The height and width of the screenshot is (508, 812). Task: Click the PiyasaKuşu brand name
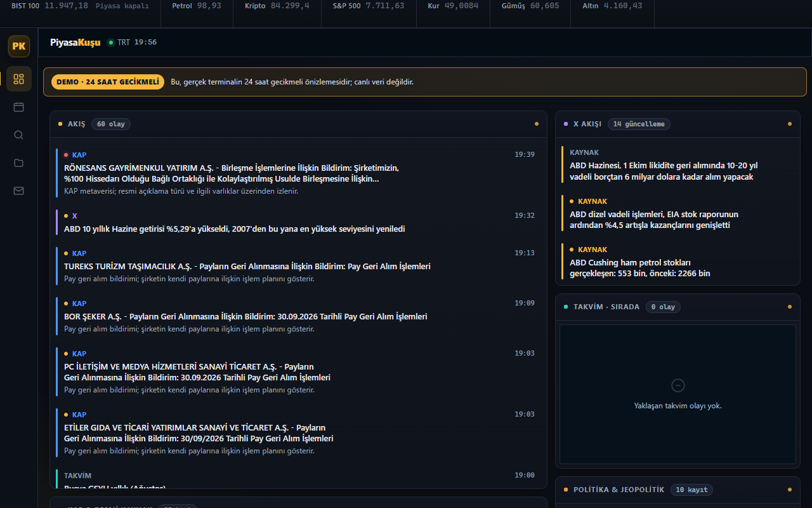coord(75,43)
